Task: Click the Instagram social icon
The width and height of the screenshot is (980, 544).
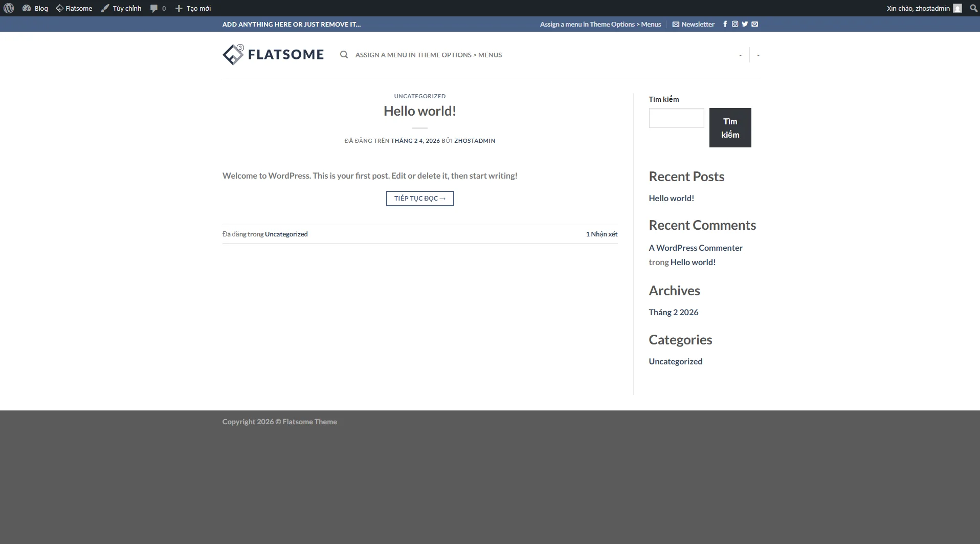Action: click(x=735, y=24)
